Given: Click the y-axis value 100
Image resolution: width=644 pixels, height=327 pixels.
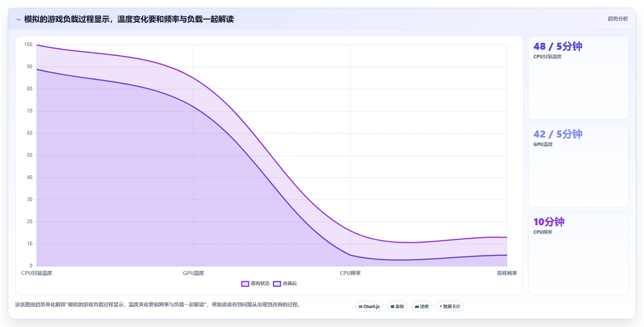Looking at the screenshot, I should click(x=28, y=45).
